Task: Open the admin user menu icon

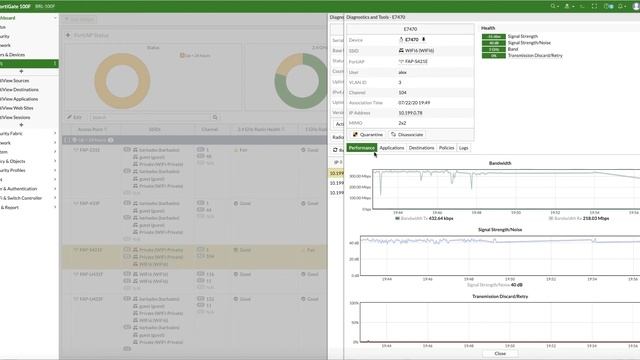Action: click(569, 6)
